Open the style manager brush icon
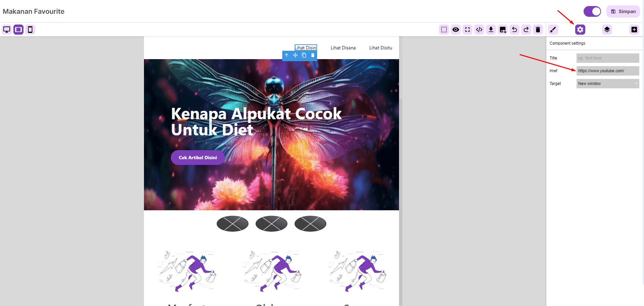 [x=553, y=30]
